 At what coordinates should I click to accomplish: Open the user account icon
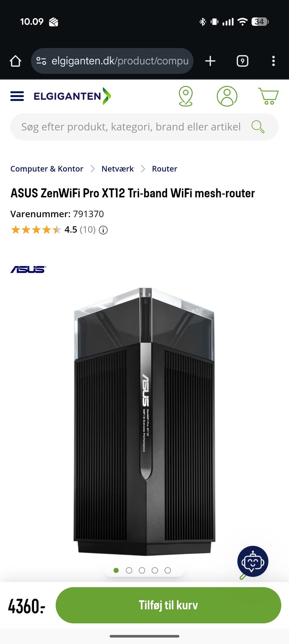[227, 96]
